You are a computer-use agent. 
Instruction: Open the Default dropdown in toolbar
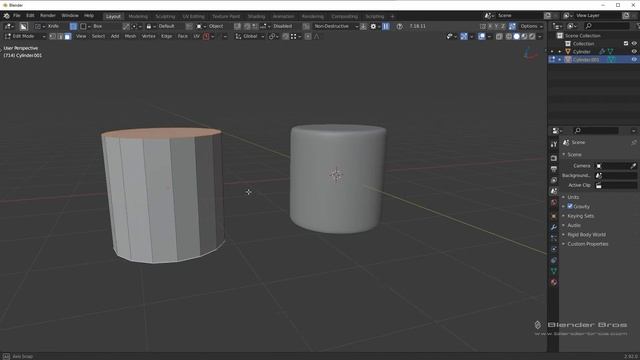click(x=162, y=26)
